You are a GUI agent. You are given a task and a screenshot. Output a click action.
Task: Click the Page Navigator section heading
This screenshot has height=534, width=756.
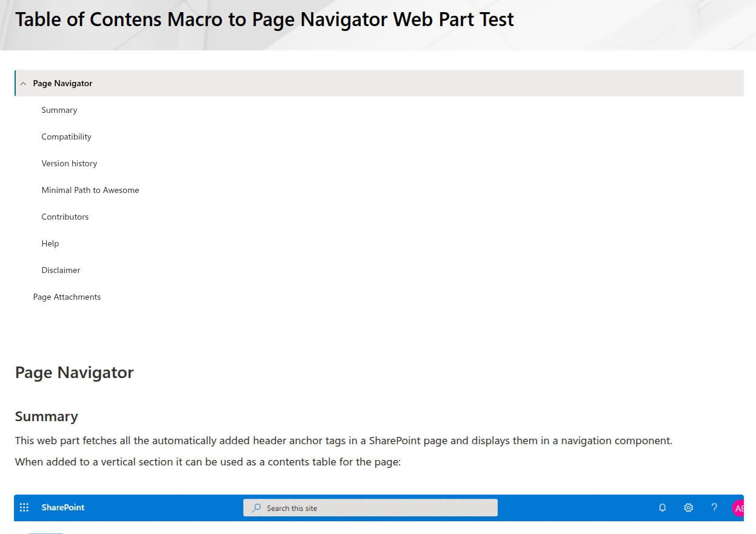[74, 372]
